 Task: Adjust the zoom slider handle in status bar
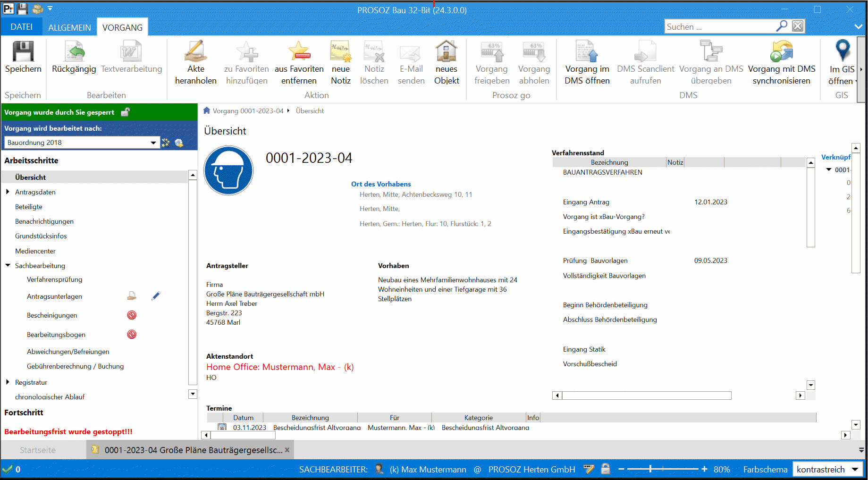(x=650, y=469)
